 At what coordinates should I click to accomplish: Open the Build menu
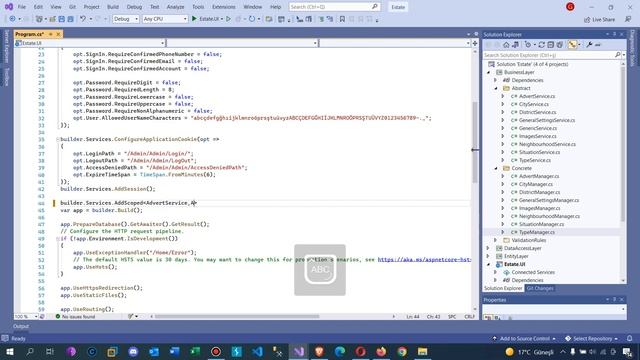pyautogui.click(x=113, y=7)
